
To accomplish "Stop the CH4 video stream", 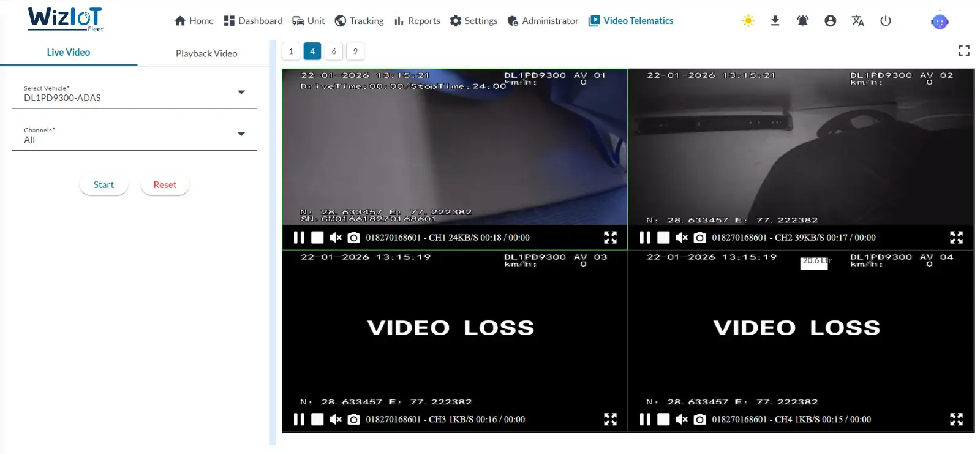I will point(663,420).
